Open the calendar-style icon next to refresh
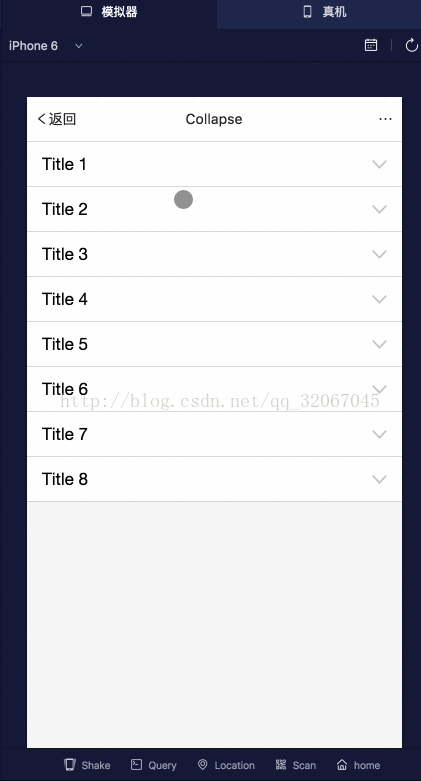 [x=371, y=45]
